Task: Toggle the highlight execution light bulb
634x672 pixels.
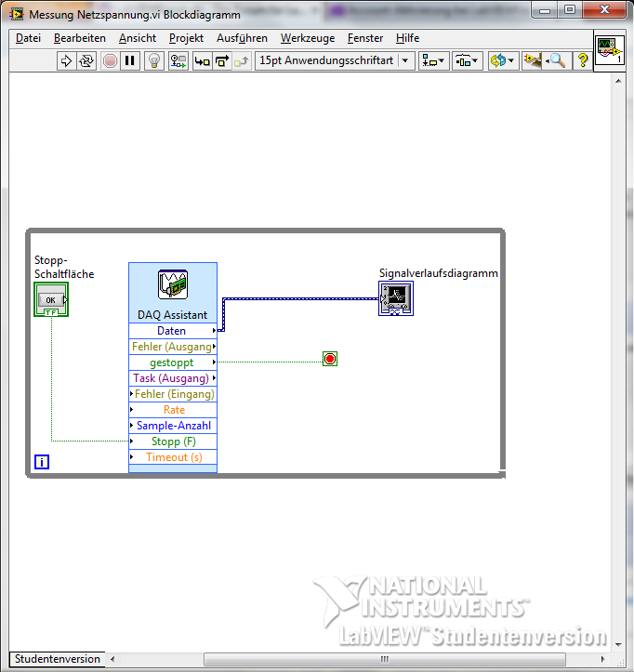Action: 154,60
